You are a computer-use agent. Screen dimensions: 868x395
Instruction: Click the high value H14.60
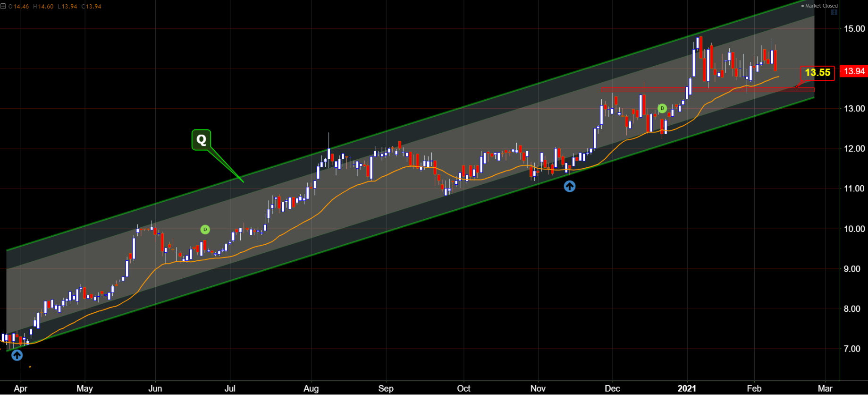click(42, 7)
